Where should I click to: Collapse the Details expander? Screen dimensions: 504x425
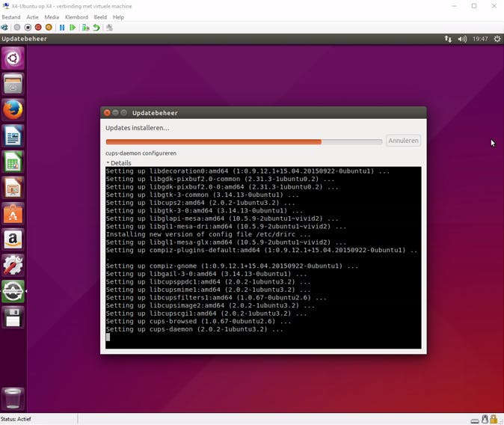[x=119, y=163]
